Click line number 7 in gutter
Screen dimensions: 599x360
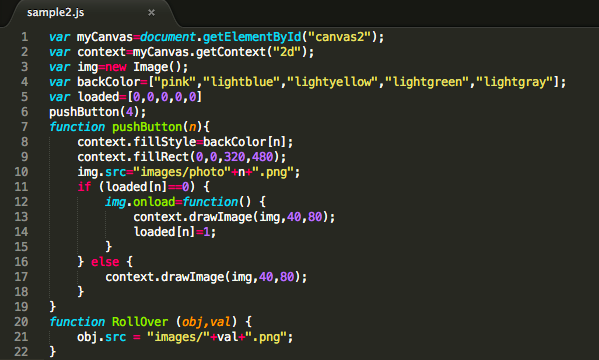tap(25, 127)
